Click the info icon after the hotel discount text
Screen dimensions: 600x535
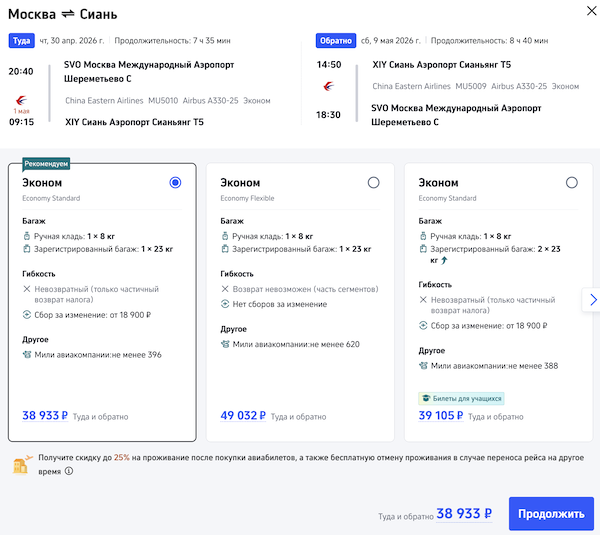click(69, 471)
